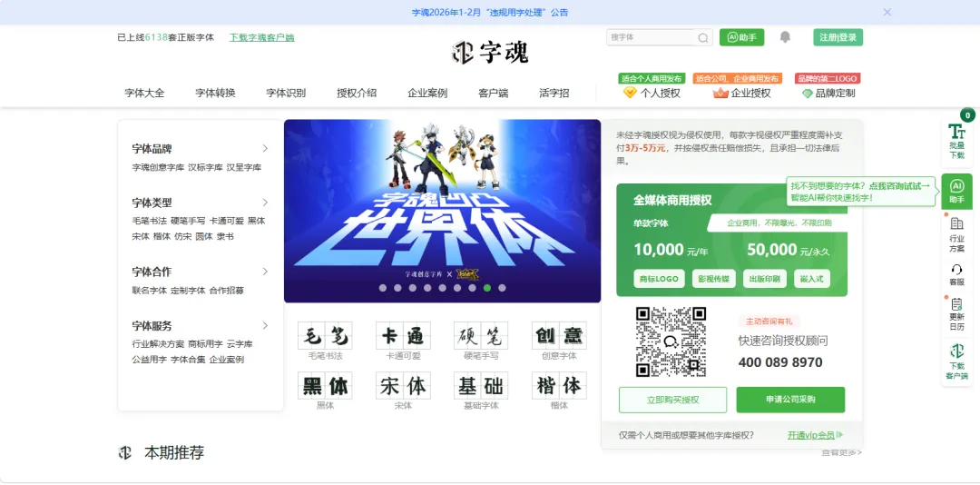Expand the 字体品牌 chevron
This screenshot has height=485, width=980.
click(265, 148)
